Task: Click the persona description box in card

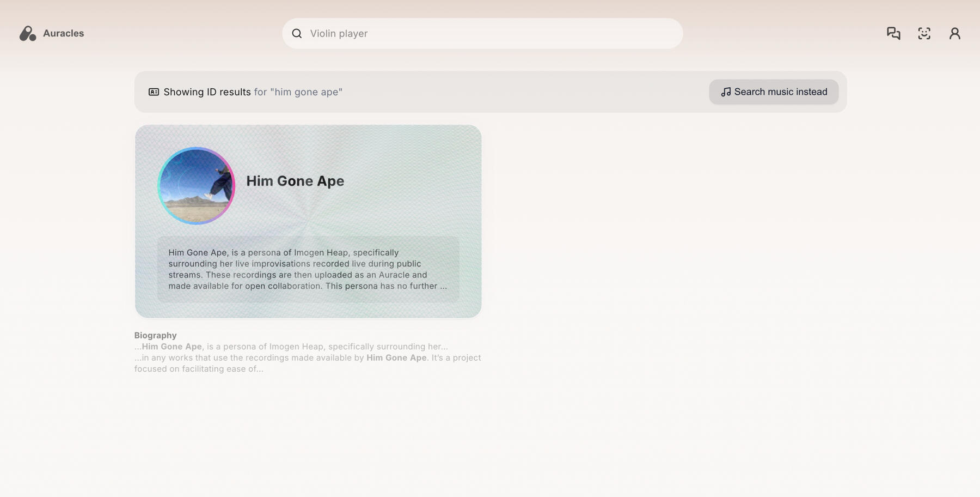Action: (x=308, y=269)
